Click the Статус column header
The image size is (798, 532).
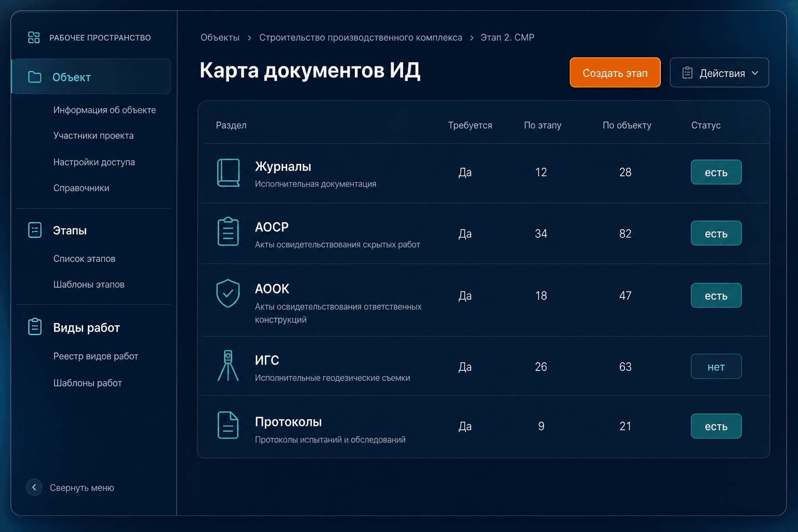coord(706,125)
